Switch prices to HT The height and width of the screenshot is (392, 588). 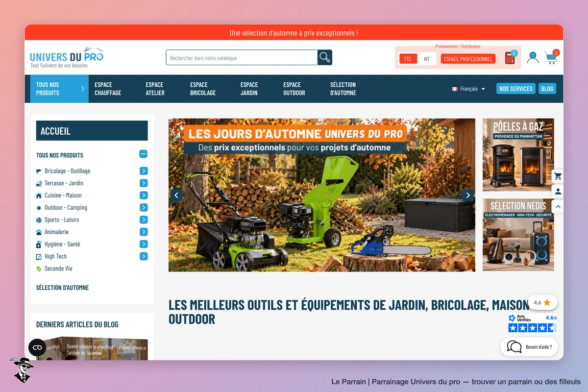pos(427,59)
